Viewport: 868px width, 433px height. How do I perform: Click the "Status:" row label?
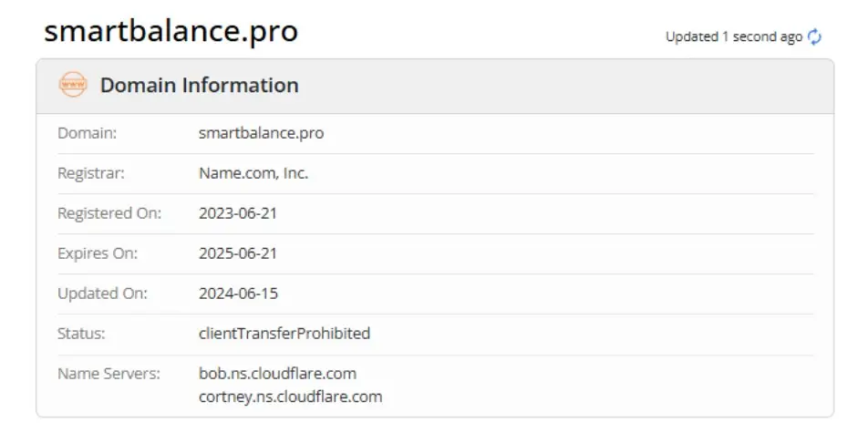click(81, 334)
